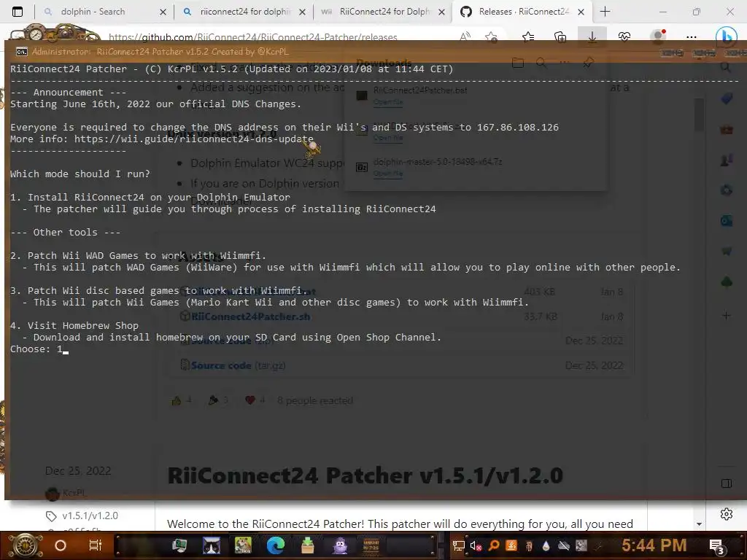Open Cortana circle on taskbar
Screen dimensions: 747x560
[60, 545]
